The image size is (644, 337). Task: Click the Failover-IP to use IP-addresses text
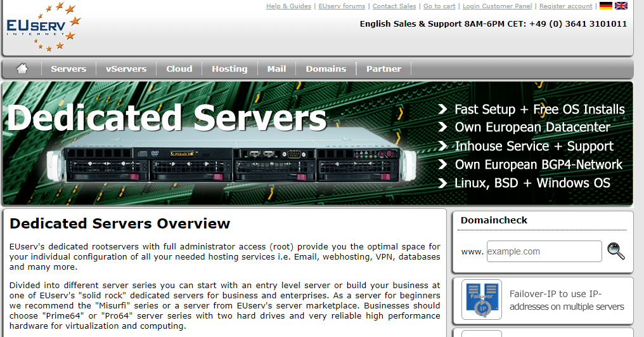click(567, 300)
